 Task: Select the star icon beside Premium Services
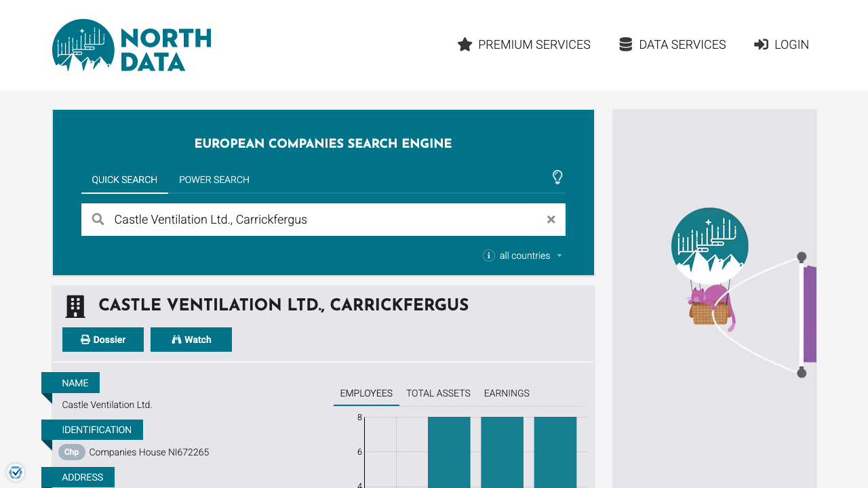(465, 44)
